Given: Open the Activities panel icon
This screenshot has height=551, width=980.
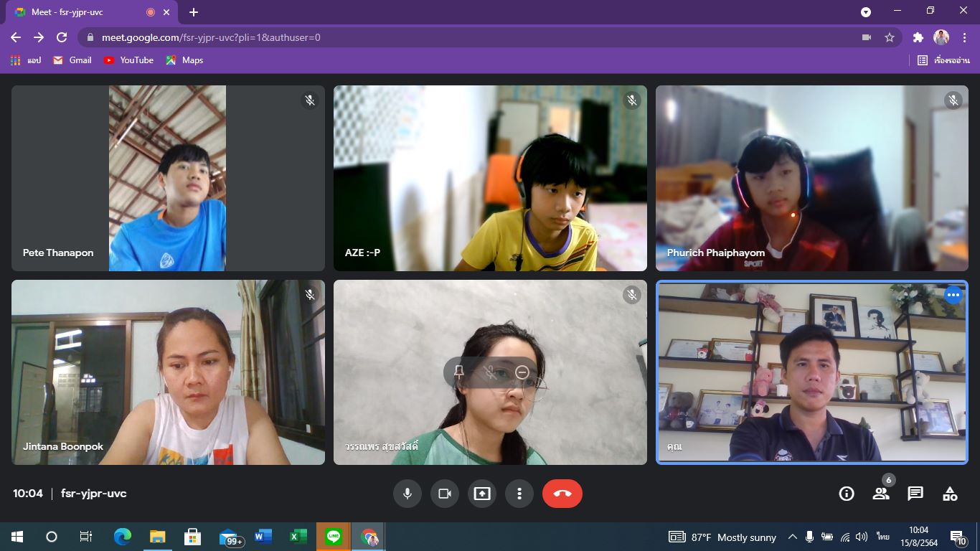Looking at the screenshot, I should click(x=950, y=494).
